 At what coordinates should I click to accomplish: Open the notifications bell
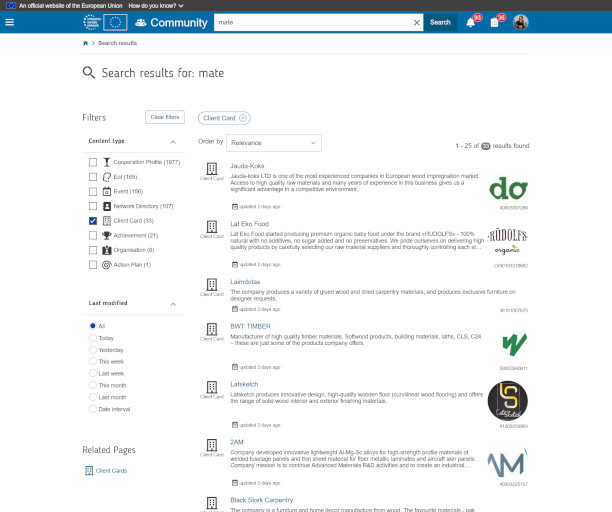(471, 22)
